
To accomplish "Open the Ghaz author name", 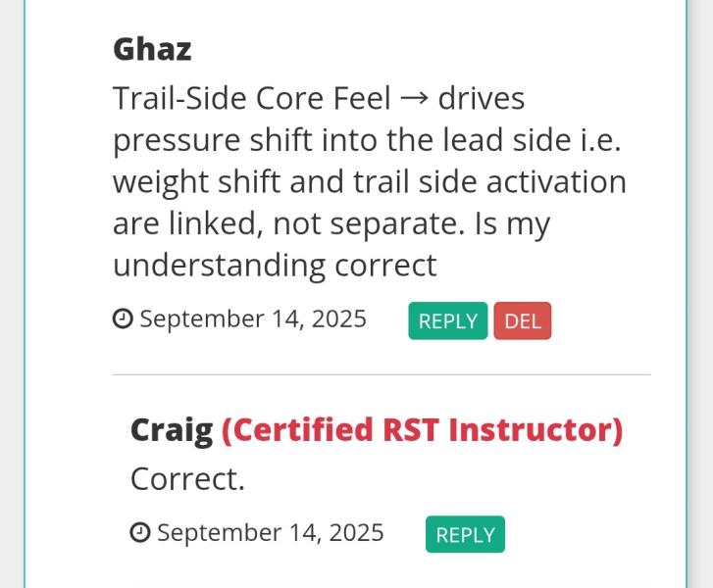I will (x=152, y=49).
